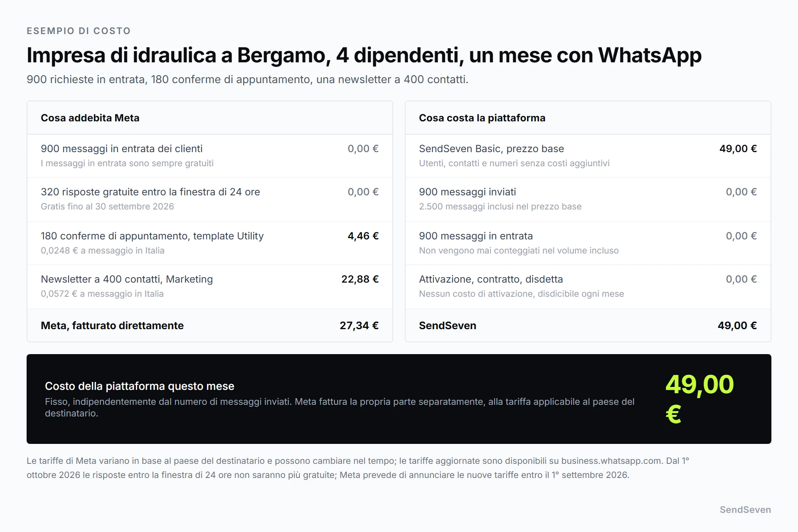Image resolution: width=798 pixels, height=532 pixels.
Task: Click 'Nessun costo di attivazione, disdicibile ogni mese'
Action: point(522,294)
